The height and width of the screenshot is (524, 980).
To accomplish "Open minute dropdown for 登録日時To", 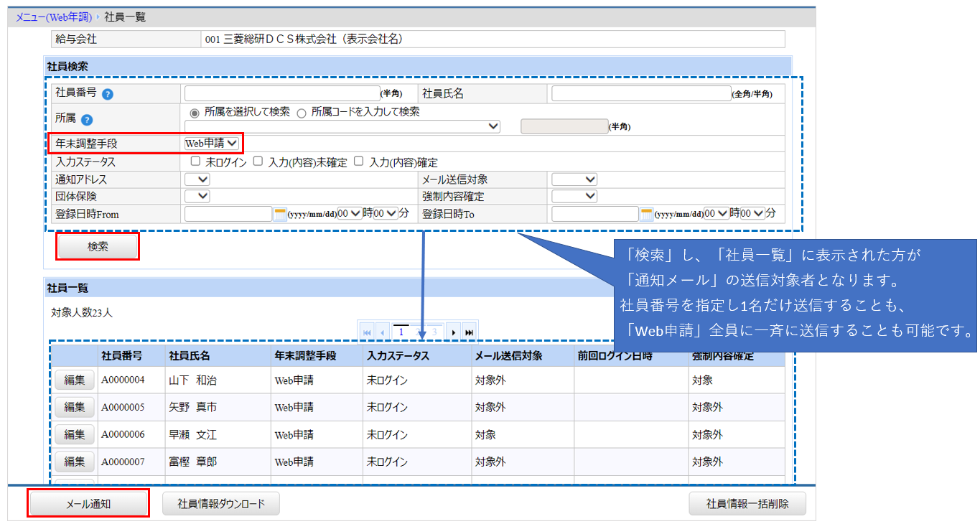I will tap(752, 213).
